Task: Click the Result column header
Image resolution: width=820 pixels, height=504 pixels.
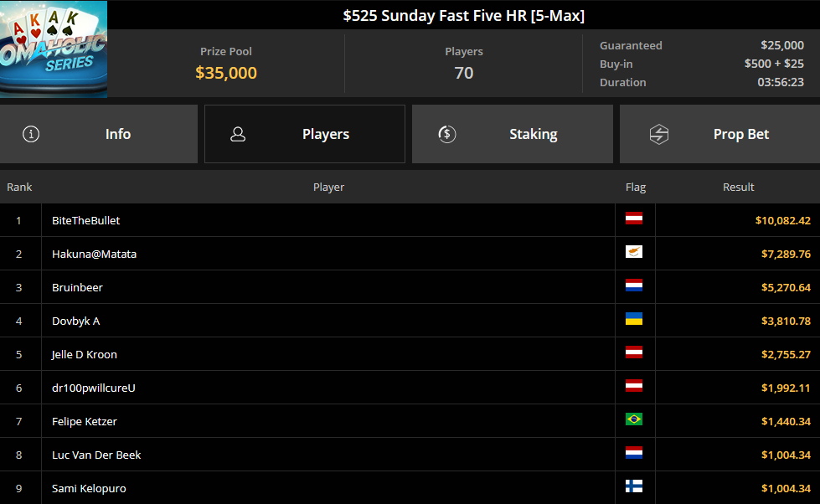Action: point(739,188)
